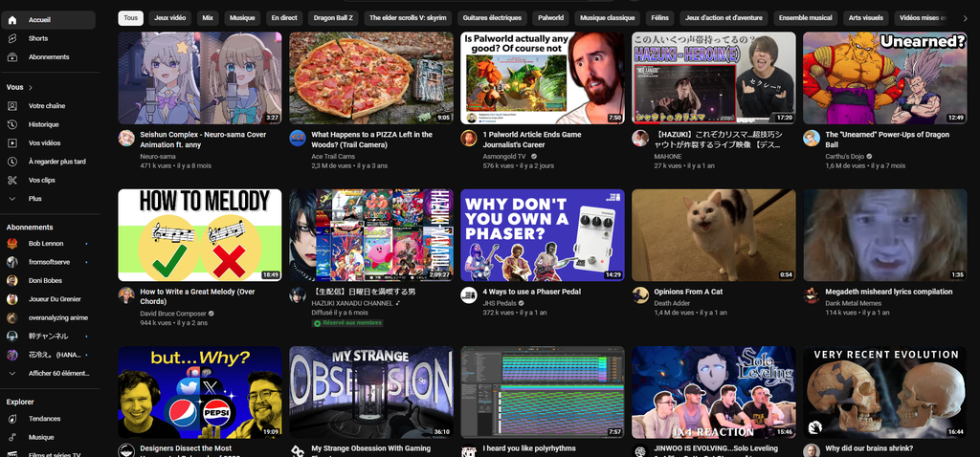The width and height of the screenshot is (980, 457).
Task: Open the HOW TO MELODY thumbnail
Action: 200,235
